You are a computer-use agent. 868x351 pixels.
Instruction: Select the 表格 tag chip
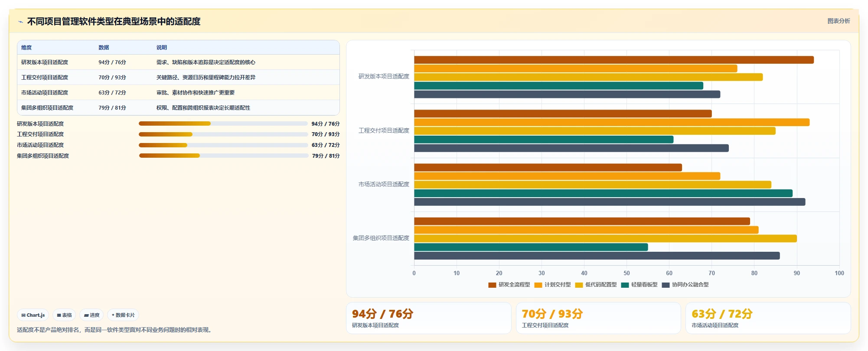pos(64,315)
